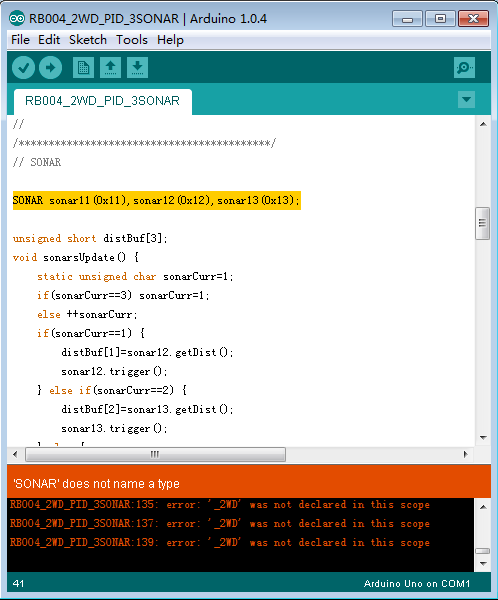
Task: Click the 'sonar13.trigger();' line
Action: (x=114, y=429)
